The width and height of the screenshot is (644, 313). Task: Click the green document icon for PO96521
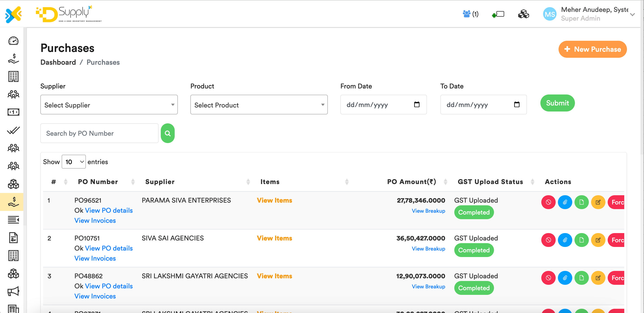coord(581,202)
